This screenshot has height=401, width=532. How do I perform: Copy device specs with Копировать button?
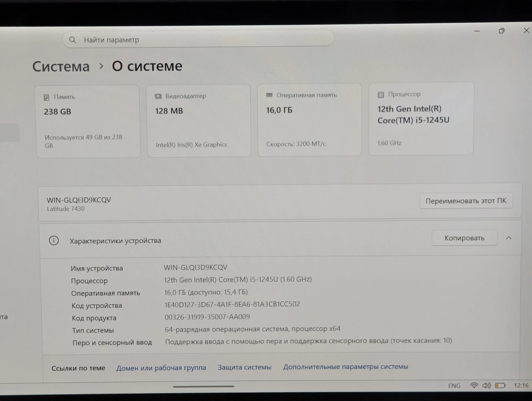(464, 238)
